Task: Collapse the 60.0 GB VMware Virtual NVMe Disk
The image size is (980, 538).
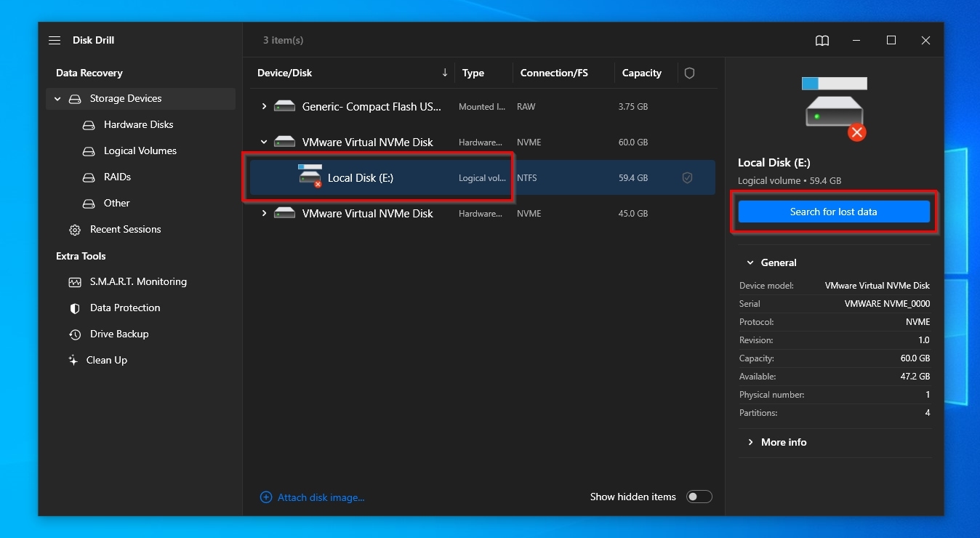Action: (x=264, y=142)
